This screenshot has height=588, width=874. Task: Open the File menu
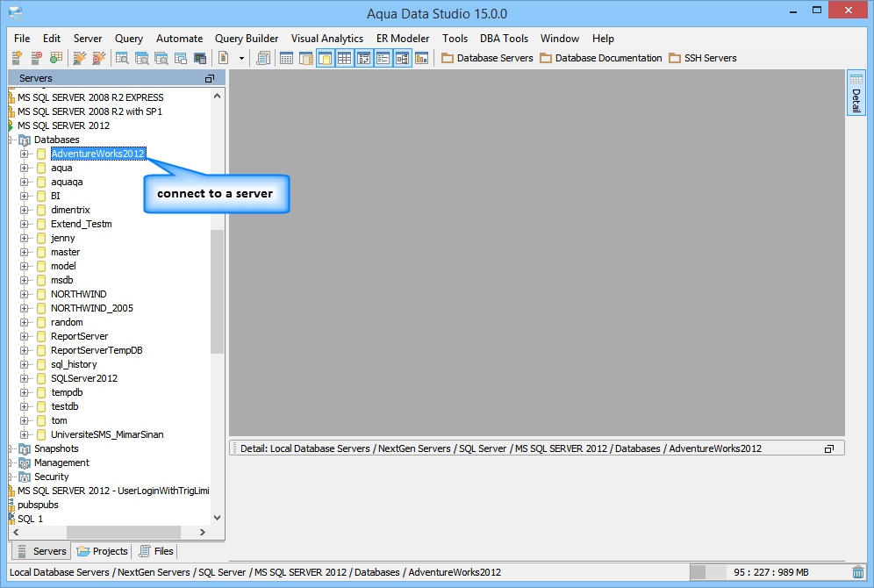tap(22, 39)
